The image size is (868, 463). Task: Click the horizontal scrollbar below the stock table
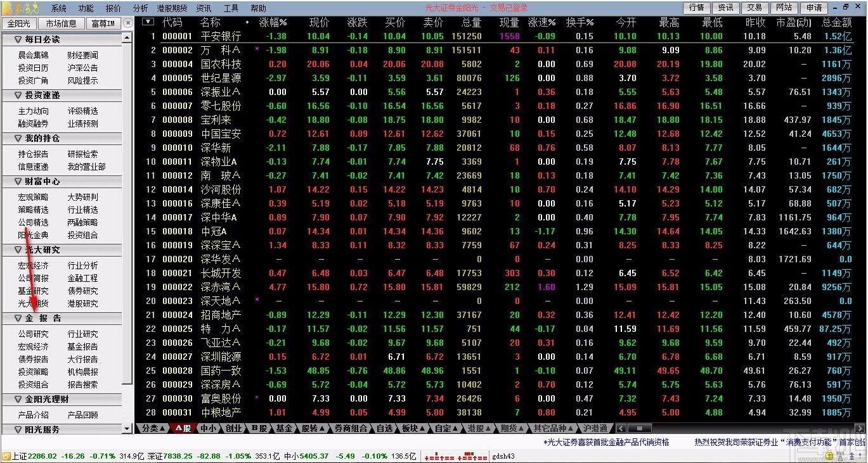pyautogui.click(x=640, y=428)
